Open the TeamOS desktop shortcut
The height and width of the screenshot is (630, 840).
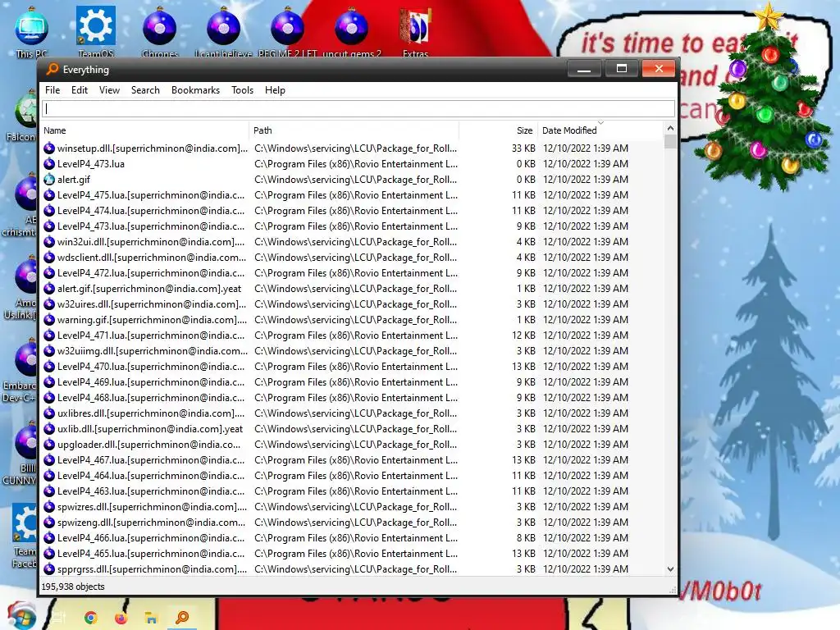(96, 33)
